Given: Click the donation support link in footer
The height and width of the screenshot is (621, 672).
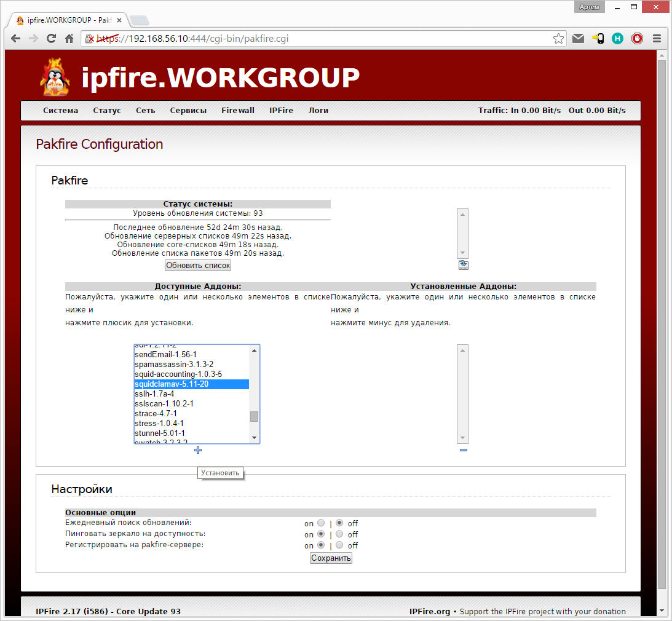Looking at the screenshot, I should click(x=542, y=612).
